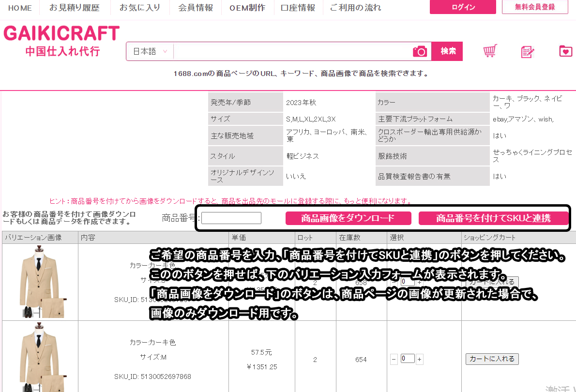
Task: Click カートに入れる for size M
Action: [492, 359]
